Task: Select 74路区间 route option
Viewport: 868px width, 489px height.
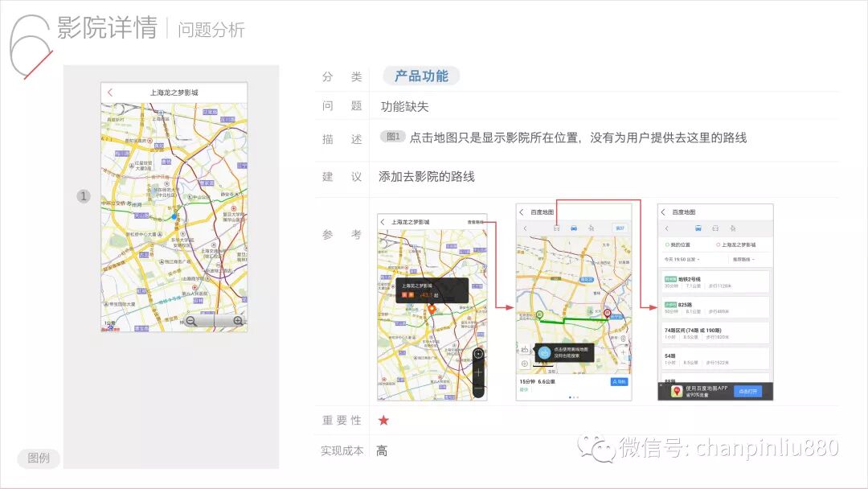Action: (714, 333)
